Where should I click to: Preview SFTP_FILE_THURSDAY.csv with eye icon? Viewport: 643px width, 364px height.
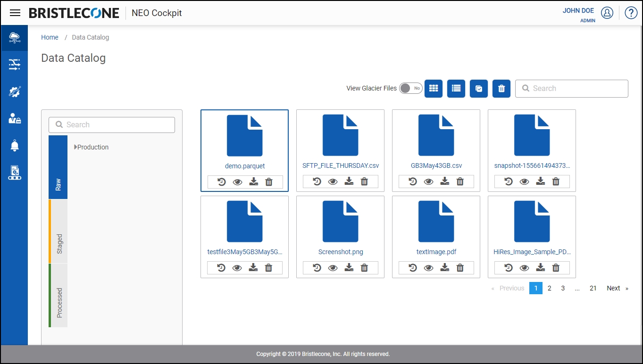coord(333,182)
